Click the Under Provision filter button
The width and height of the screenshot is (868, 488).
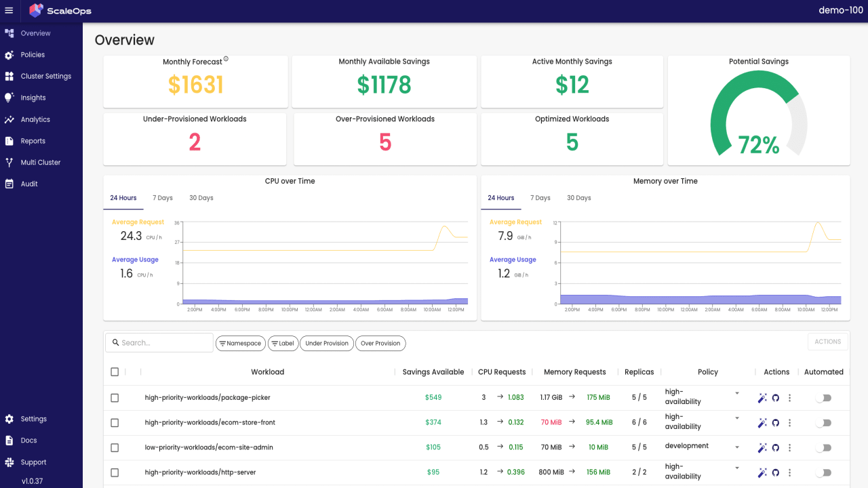[327, 344]
